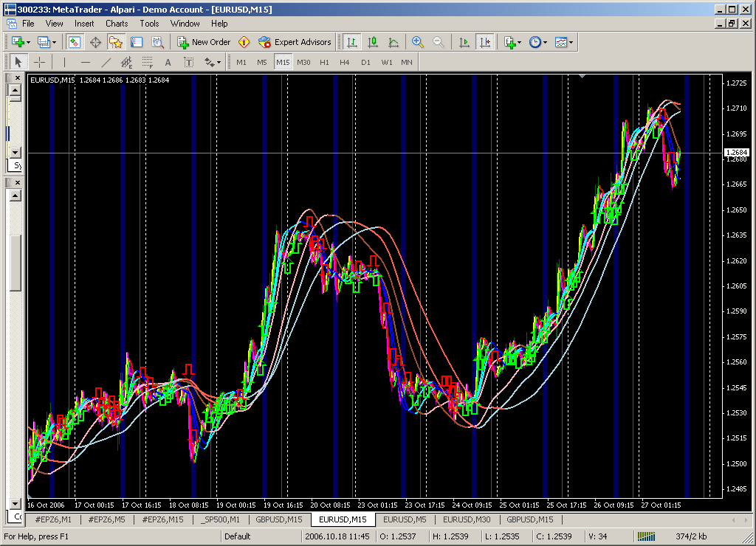
Task: Click the connection status bars icon
Action: click(x=646, y=536)
